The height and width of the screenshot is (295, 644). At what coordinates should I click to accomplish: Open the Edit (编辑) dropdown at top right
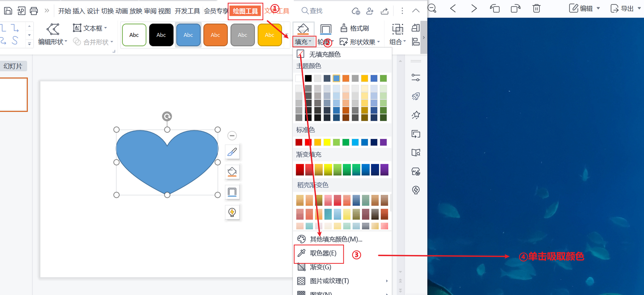point(584,8)
